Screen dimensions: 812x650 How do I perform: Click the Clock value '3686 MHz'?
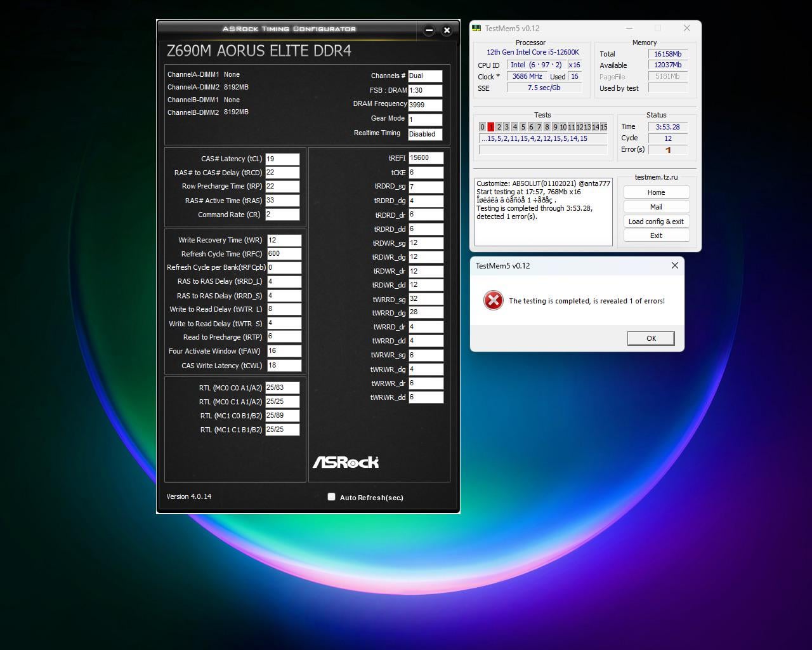point(527,77)
